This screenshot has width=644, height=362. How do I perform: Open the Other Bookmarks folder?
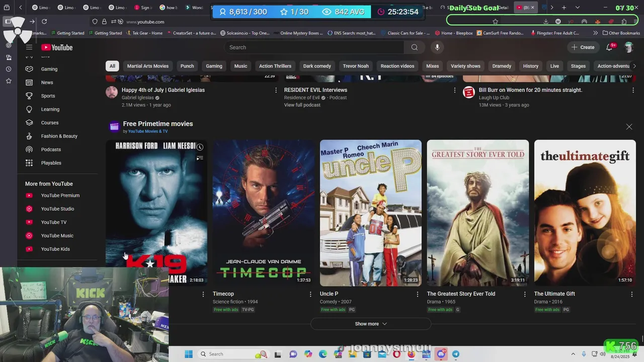click(621, 33)
